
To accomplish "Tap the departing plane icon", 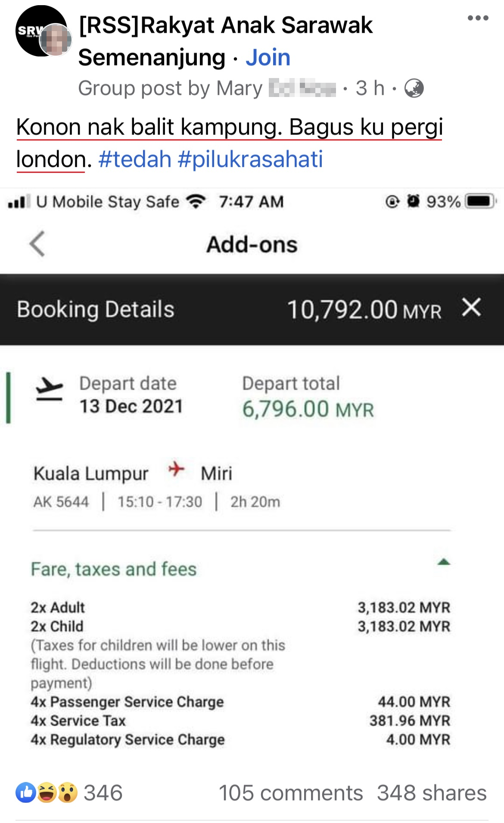I will tap(49, 389).
